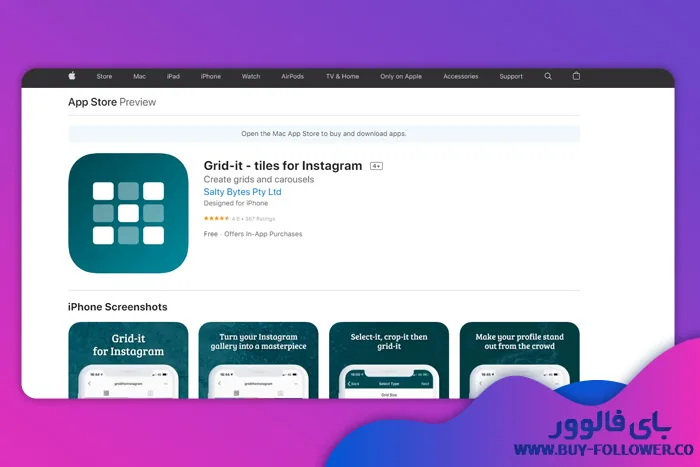Image resolution: width=700 pixels, height=467 pixels.
Task: Click the App Store heading link
Action: click(x=92, y=102)
